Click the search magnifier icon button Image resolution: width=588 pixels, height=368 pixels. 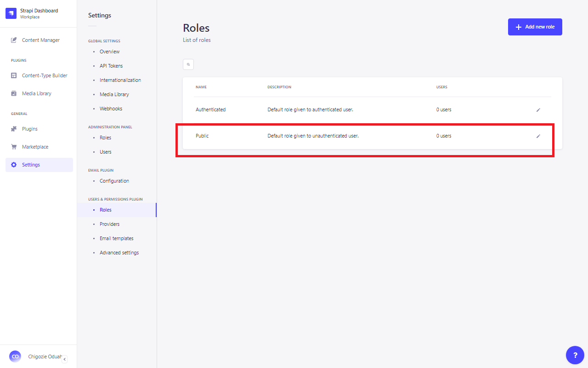(x=188, y=64)
